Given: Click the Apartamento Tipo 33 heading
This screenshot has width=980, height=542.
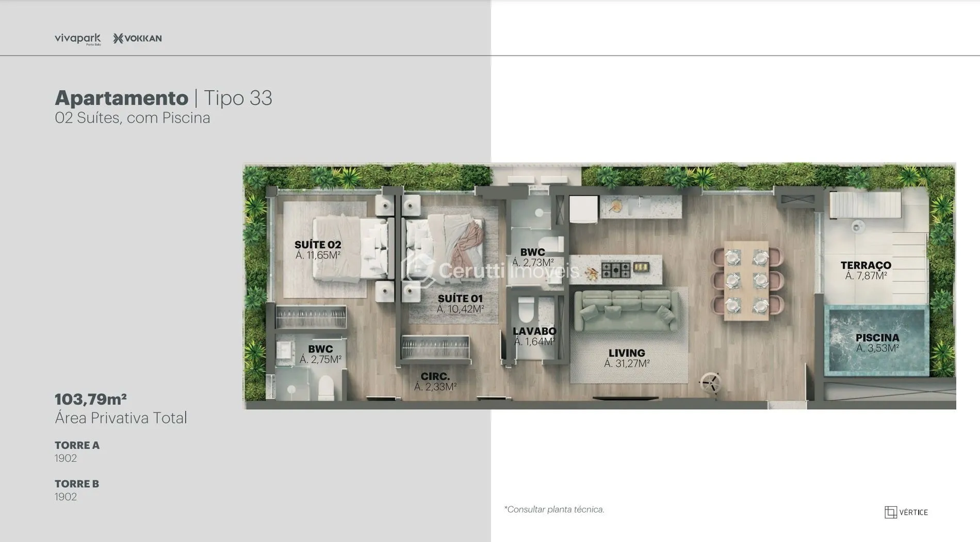Looking at the screenshot, I should click(x=163, y=98).
